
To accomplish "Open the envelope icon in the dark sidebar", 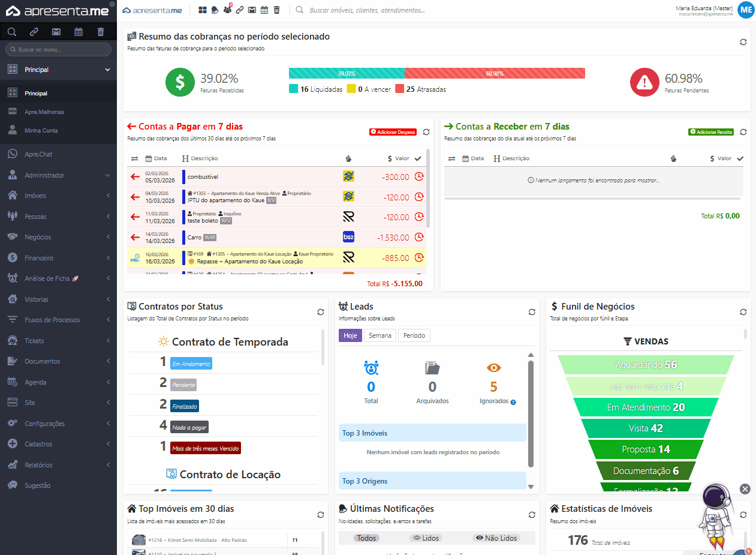I will point(56,32).
